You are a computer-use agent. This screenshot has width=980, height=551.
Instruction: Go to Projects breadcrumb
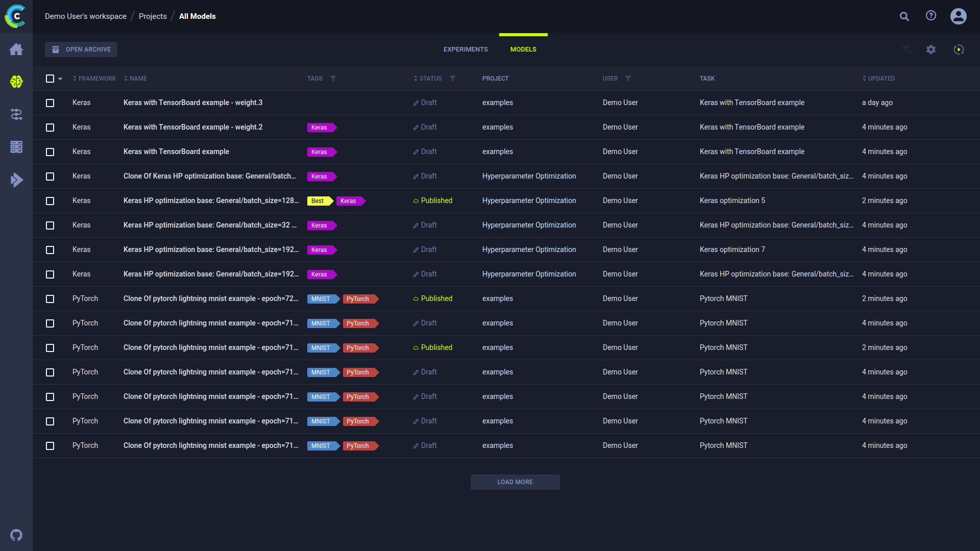click(x=153, y=16)
